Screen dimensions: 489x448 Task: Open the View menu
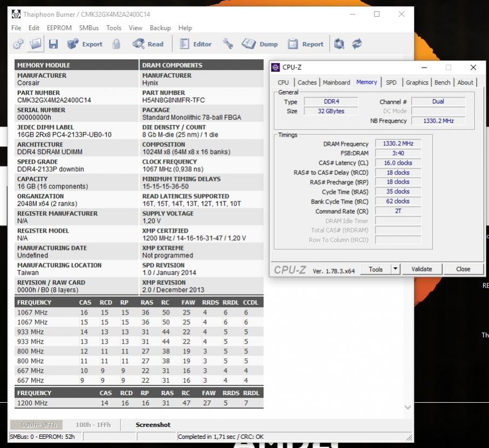(135, 28)
